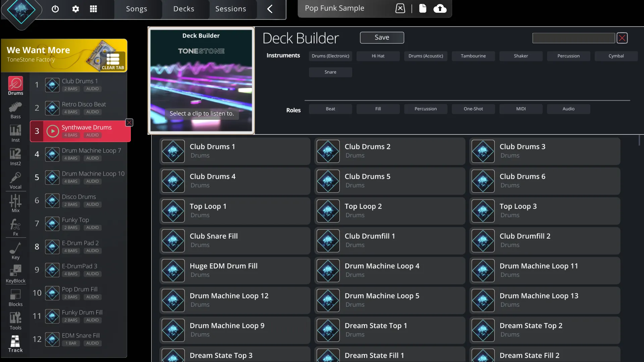Screen dimensions: 644x362
Task: Click the Deck Builder cover artwork
Action: 201,80
